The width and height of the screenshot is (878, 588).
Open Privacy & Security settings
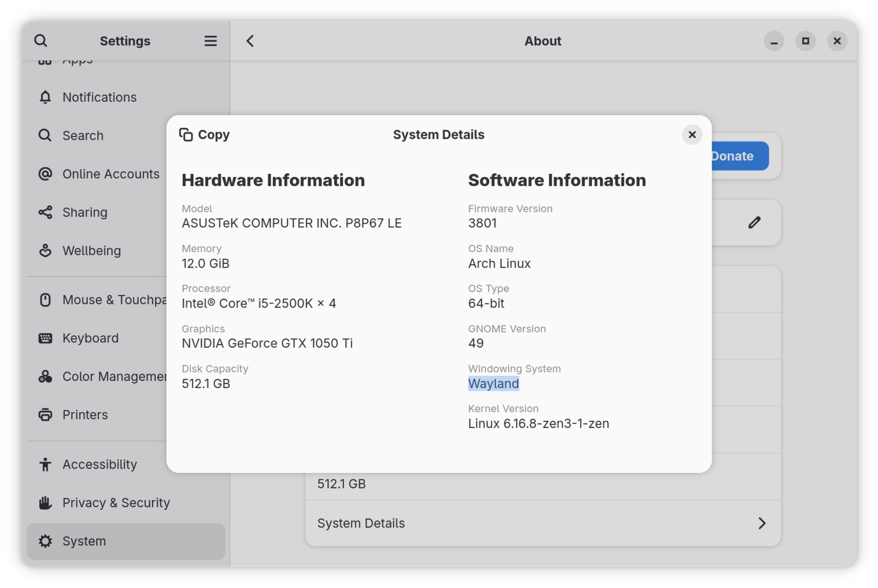(x=116, y=503)
